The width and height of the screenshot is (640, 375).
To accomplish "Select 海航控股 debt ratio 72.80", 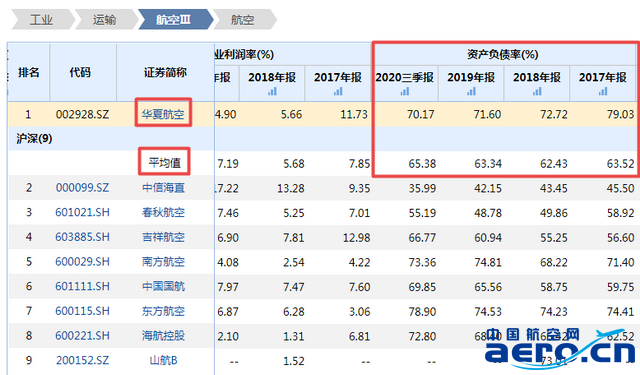I will click(422, 336).
